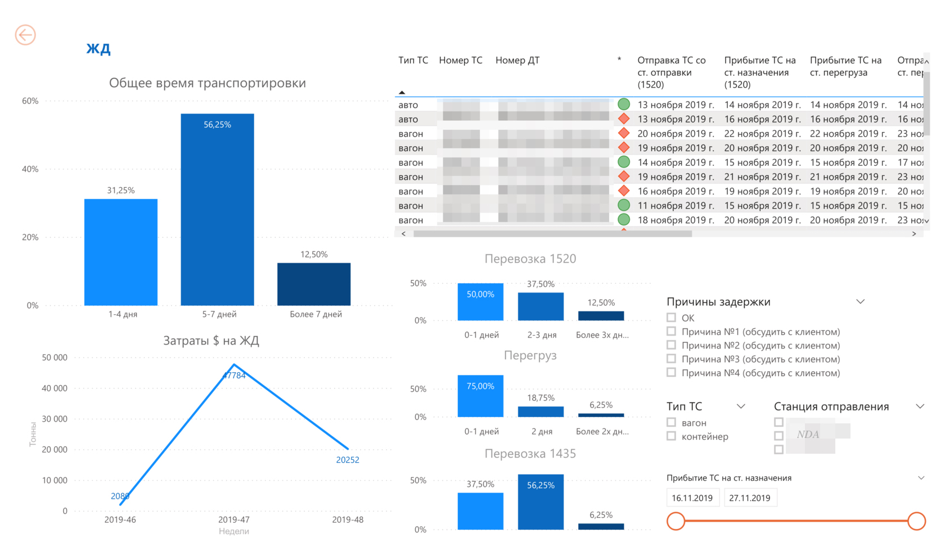Screen dimensions: 945x560
Task: Select 75,00% bar in Перегруз chart
Action: (480, 396)
